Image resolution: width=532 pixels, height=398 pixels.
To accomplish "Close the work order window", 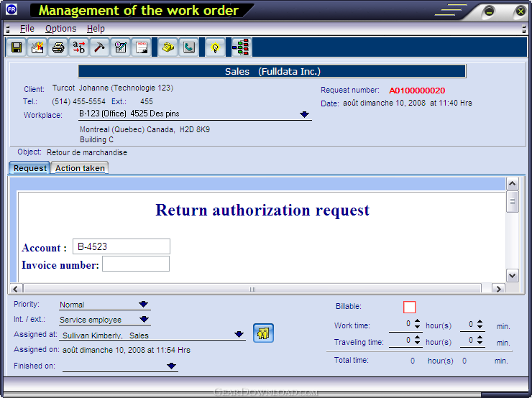I will [520, 12].
